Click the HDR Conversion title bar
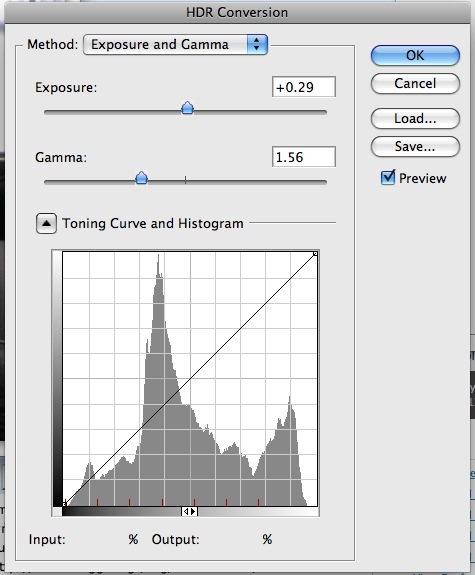 [237, 12]
